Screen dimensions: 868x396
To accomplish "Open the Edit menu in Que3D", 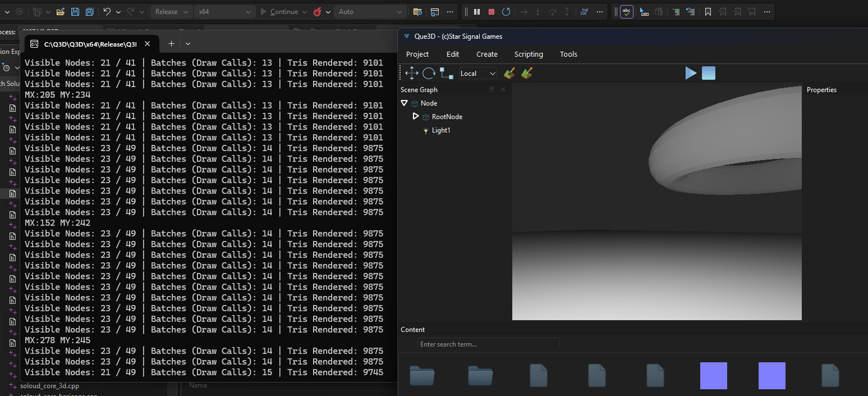I will point(453,54).
